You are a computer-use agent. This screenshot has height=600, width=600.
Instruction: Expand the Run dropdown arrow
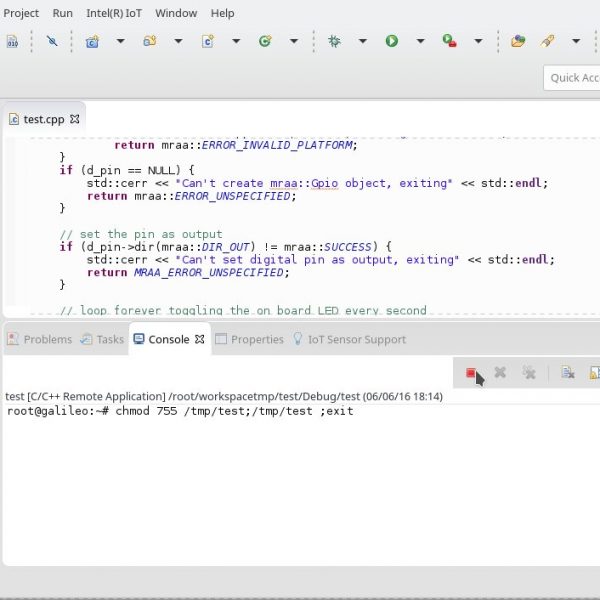421,41
